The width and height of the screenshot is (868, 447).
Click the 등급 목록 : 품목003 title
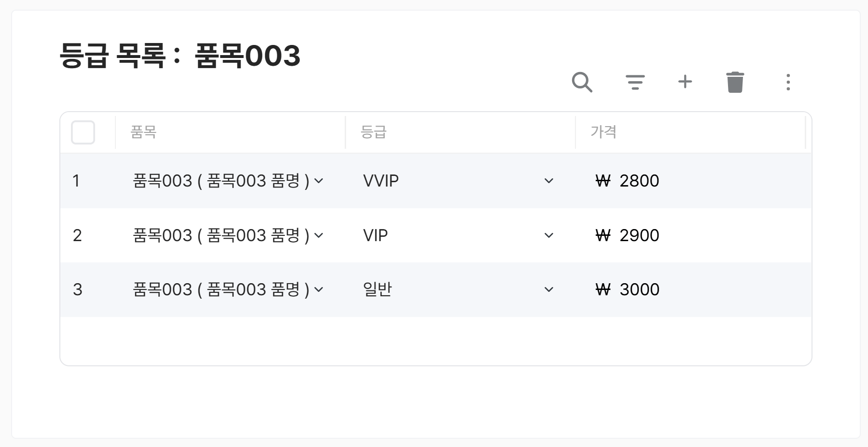(180, 55)
